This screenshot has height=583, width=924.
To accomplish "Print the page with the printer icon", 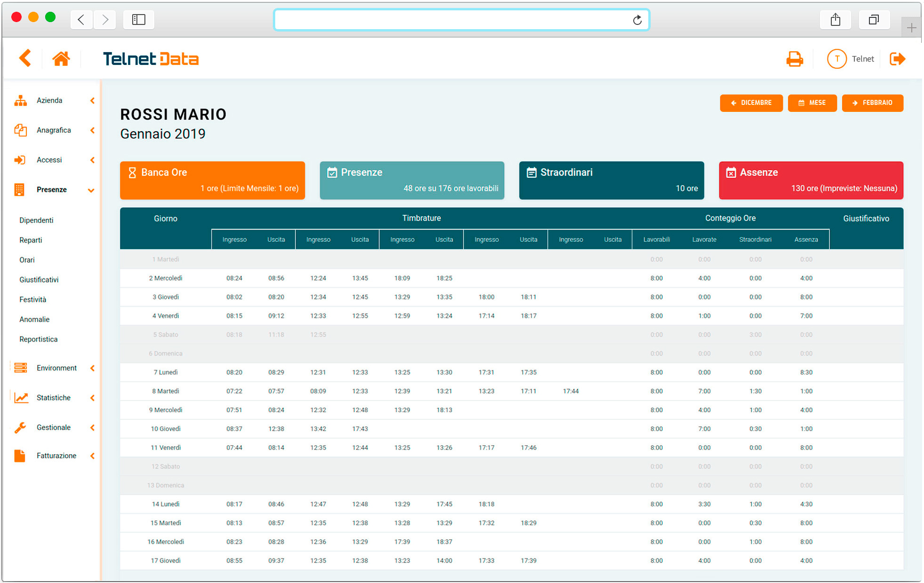I will tap(795, 59).
